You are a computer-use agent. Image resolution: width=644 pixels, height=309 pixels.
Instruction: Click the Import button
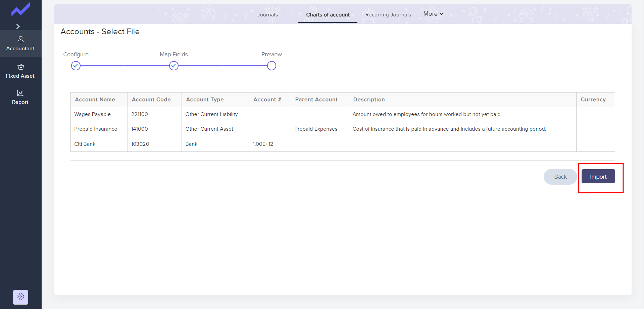[598, 177]
